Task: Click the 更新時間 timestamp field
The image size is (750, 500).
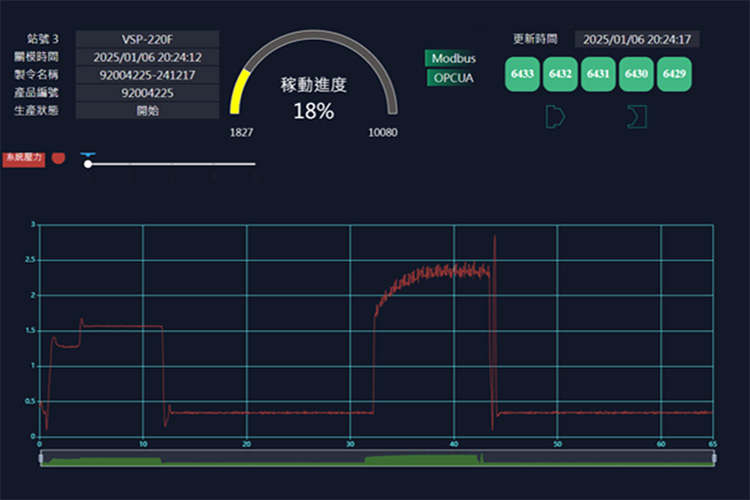Action: coord(636,39)
